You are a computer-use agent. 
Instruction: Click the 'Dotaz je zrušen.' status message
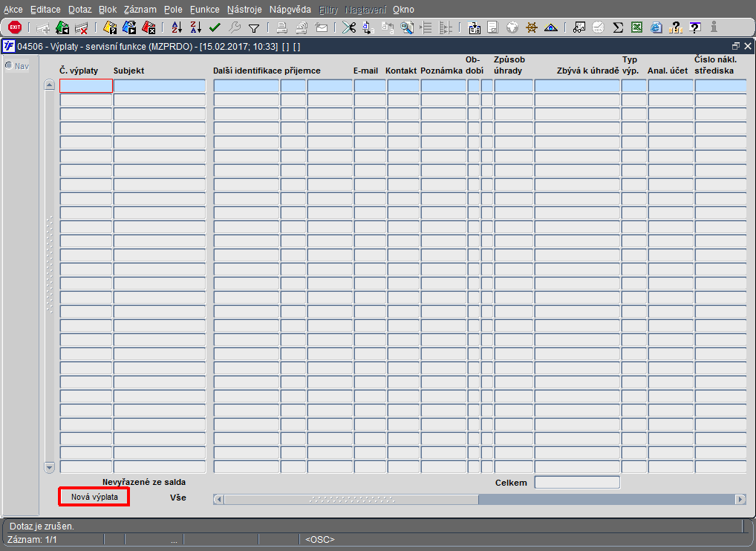point(42,526)
